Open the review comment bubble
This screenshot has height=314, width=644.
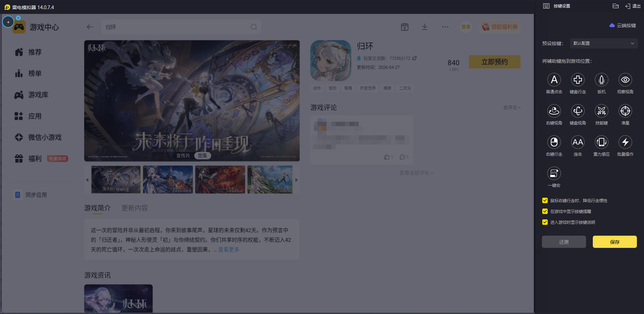[x=402, y=157]
